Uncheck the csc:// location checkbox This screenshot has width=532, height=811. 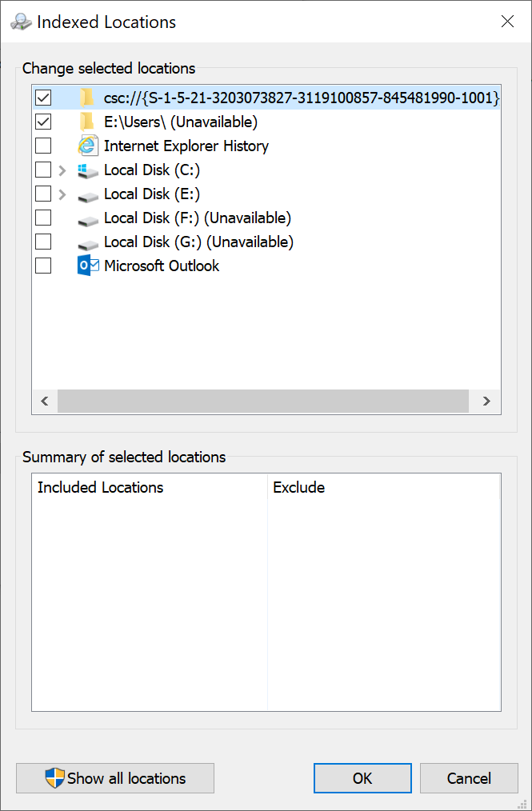point(43,98)
